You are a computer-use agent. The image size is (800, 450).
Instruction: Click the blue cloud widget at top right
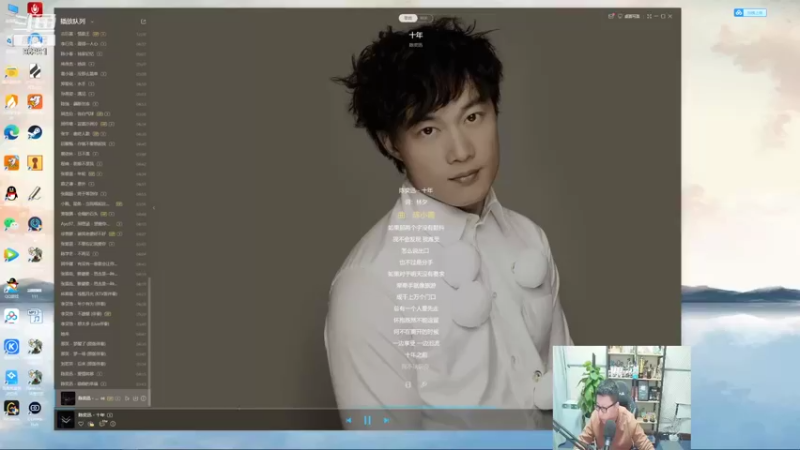tap(750, 12)
